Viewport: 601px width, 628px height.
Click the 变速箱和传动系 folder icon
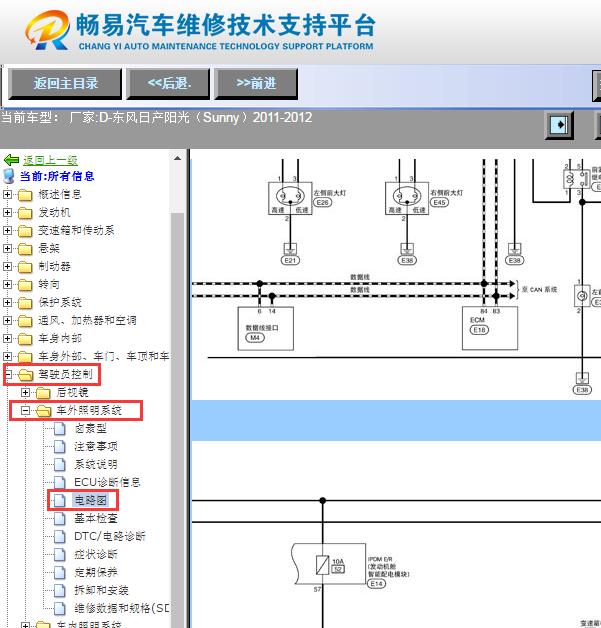tap(25, 231)
